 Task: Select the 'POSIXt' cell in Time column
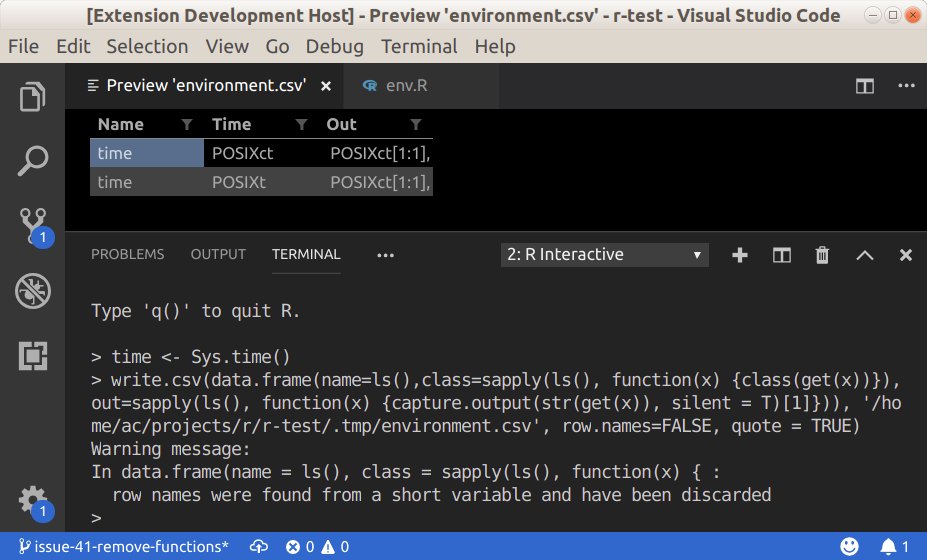point(261,182)
